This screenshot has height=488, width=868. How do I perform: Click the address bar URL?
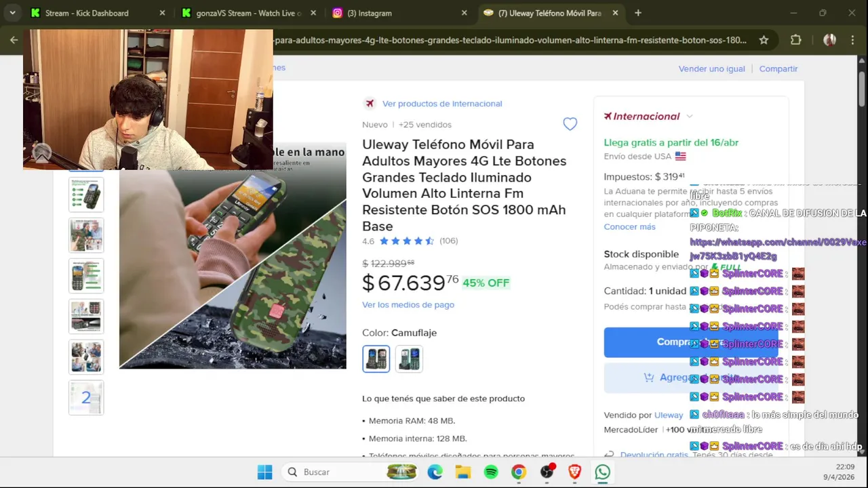tap(510, 40)
